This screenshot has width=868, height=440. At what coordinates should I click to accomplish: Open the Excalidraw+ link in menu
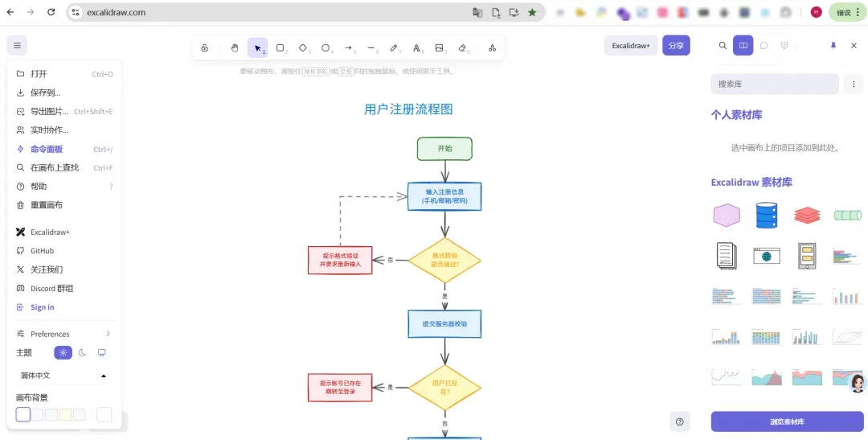click(64, 232)
